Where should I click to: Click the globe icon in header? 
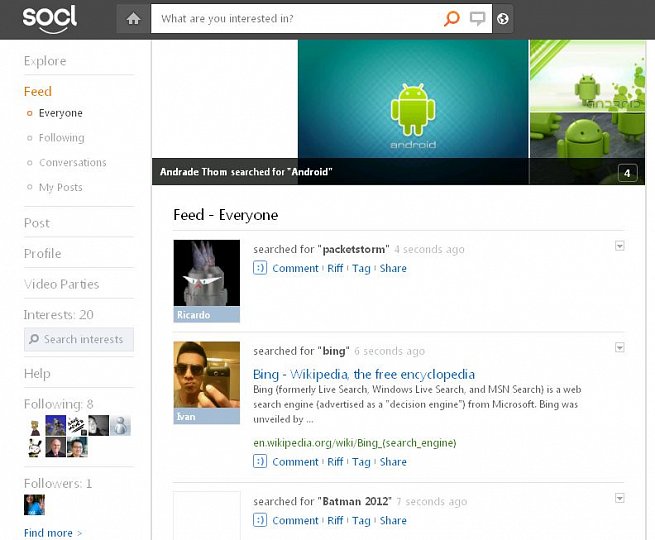pyautogui.click(x=503, y=18)
